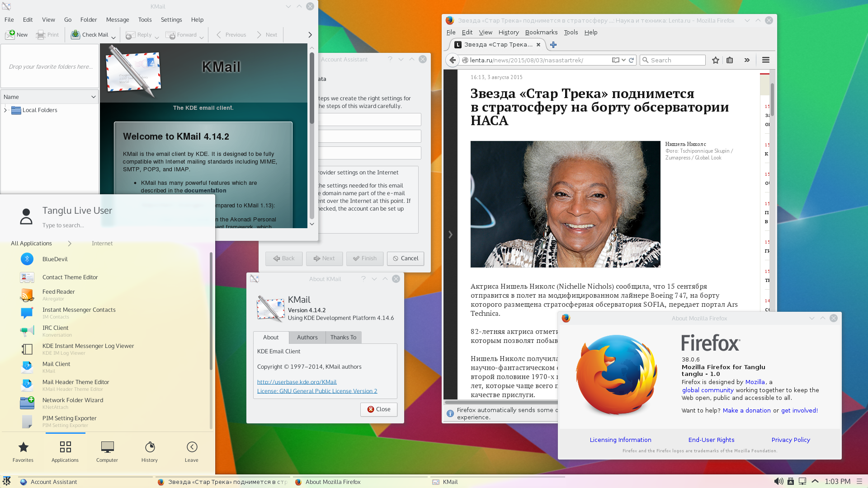Click Make a donation link

click(746, 411)
